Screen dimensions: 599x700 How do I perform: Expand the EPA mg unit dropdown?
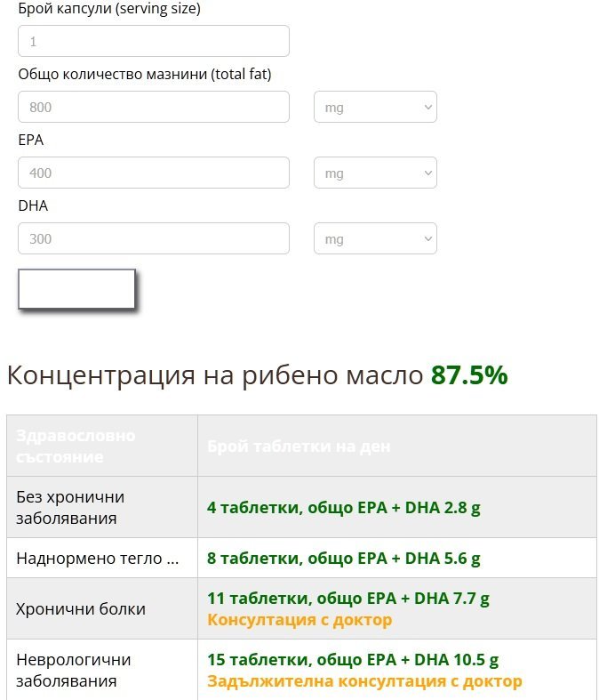point(375,173)
